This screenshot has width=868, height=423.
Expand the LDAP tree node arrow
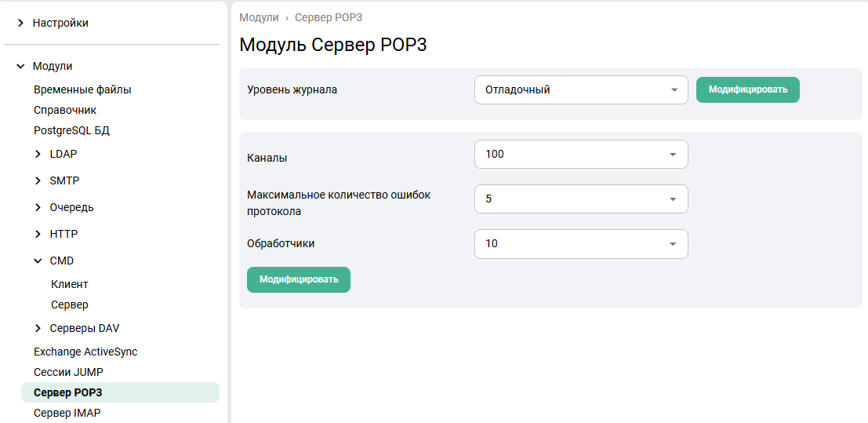[x=38, y=155]
